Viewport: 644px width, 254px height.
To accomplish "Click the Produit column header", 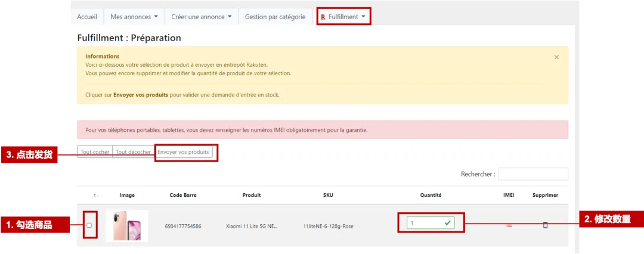I will point(252,195).
